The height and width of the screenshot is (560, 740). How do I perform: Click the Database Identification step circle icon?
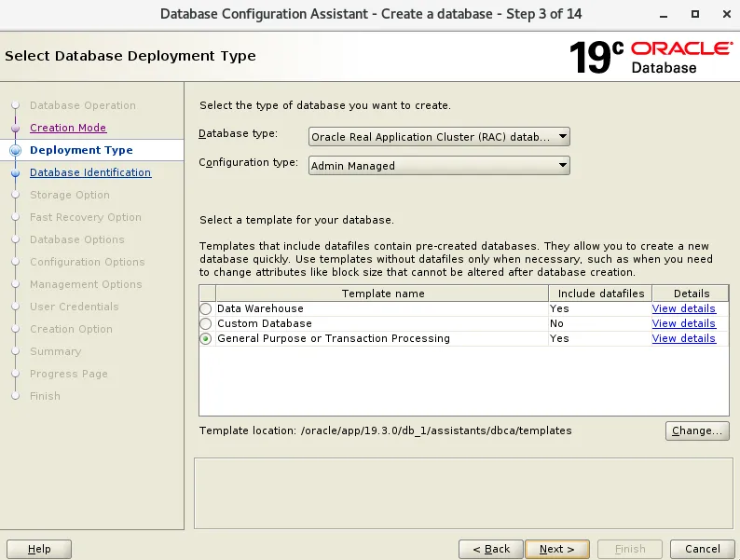click(16, 172)
